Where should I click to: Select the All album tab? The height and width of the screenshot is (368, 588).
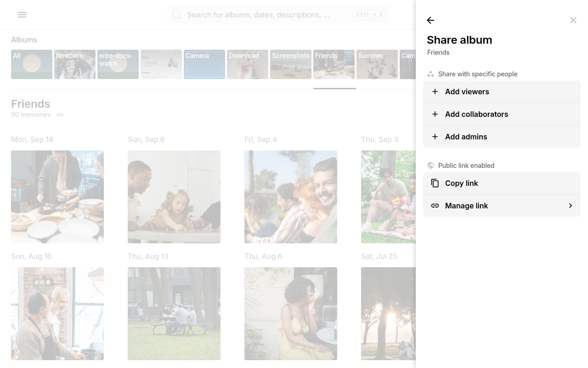click(32, 64)
